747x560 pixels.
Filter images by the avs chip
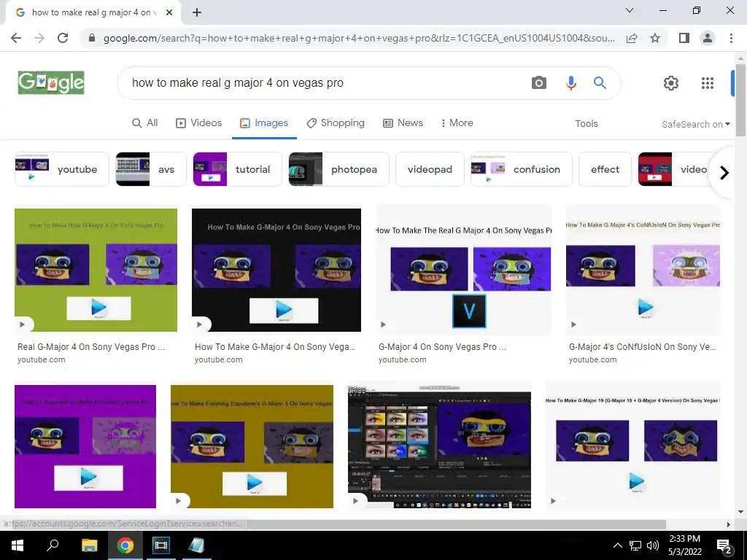pos(151,169)
